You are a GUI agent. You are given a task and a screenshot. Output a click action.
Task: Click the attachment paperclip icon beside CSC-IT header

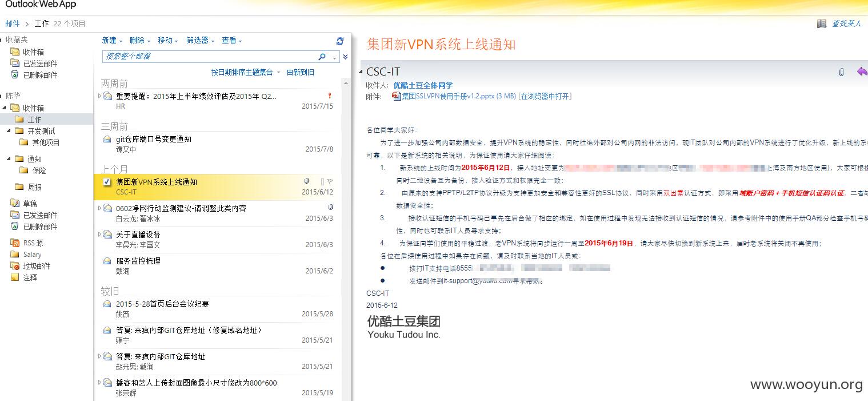point(841,72)
